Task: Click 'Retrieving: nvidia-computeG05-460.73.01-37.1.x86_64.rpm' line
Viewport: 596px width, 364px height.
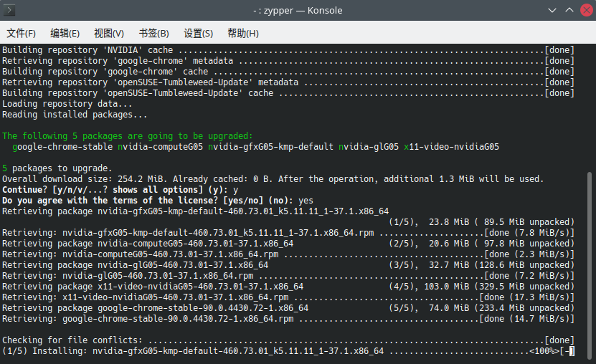Action: click(x=288, y=254)
